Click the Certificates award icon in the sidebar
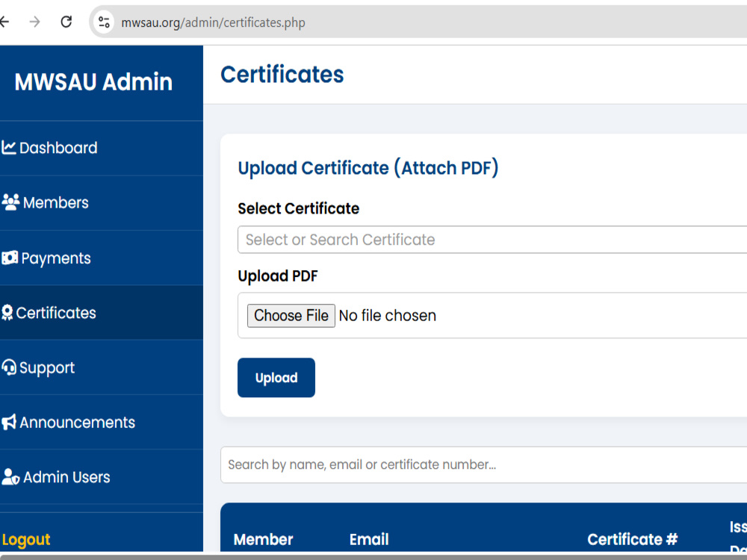Screen dimensions: 747x560 7,312
